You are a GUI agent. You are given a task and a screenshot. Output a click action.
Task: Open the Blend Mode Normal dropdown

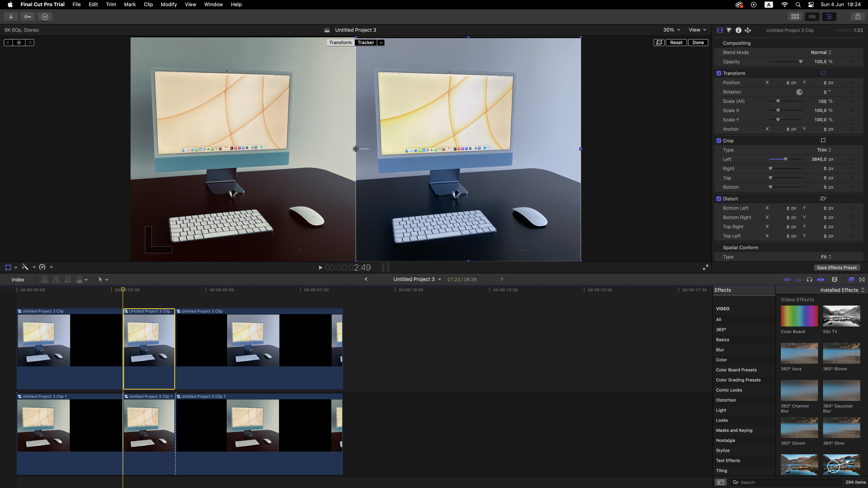pos(821,52)
